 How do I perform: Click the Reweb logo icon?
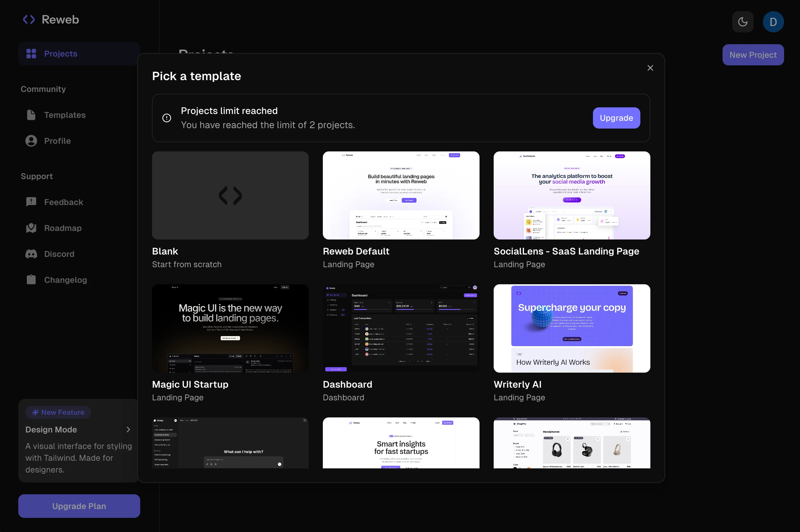point(29,20)
